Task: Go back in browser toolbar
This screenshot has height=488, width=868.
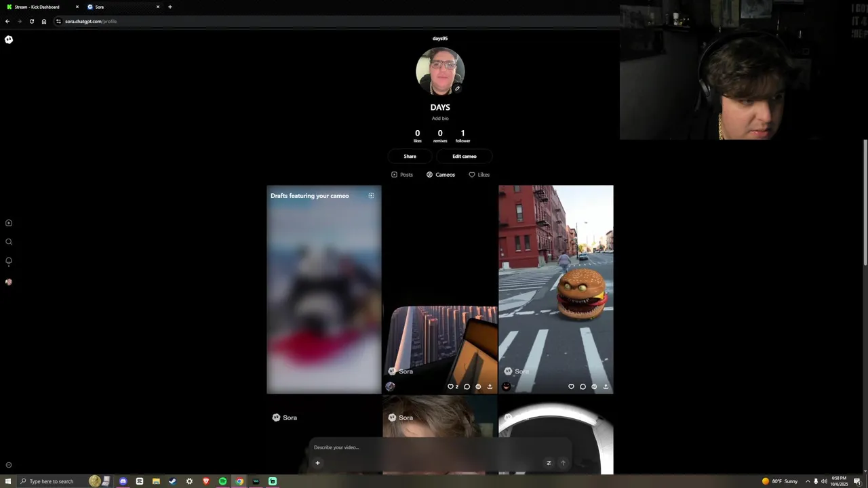Action: [7, 21]
